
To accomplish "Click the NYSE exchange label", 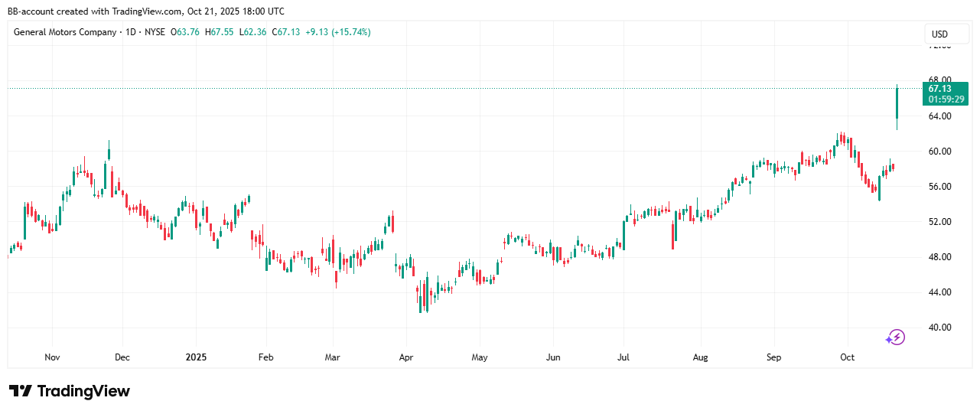I will pos(154,32).
